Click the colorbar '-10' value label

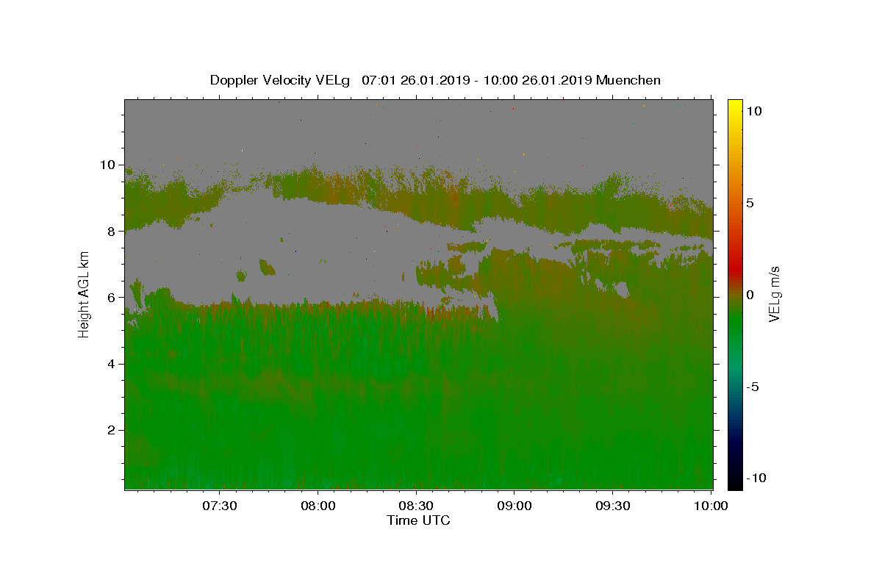pyautogui.click(x=756, y=478)
